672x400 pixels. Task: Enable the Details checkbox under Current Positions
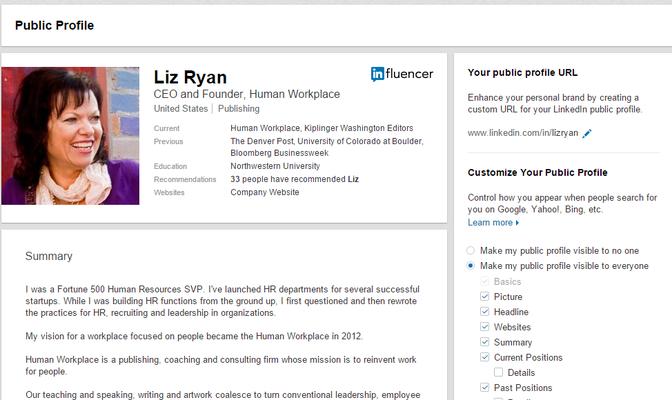tap(499, 372)
